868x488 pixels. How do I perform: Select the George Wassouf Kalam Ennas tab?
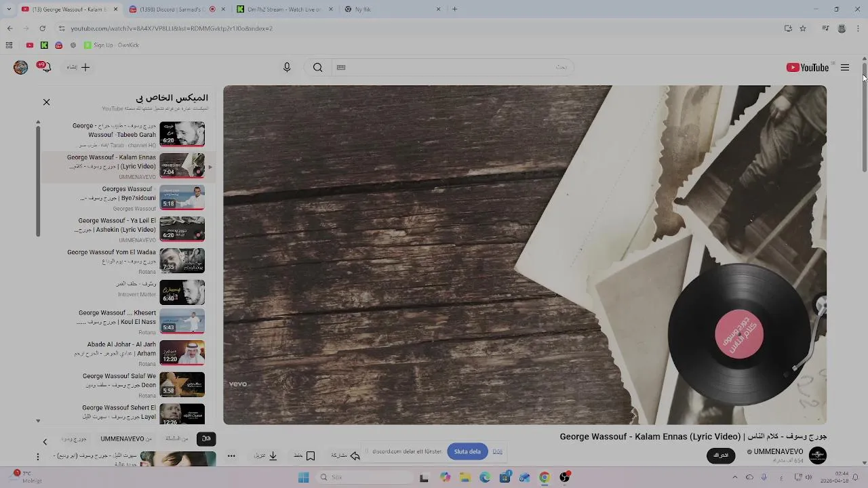coord(68,9)
